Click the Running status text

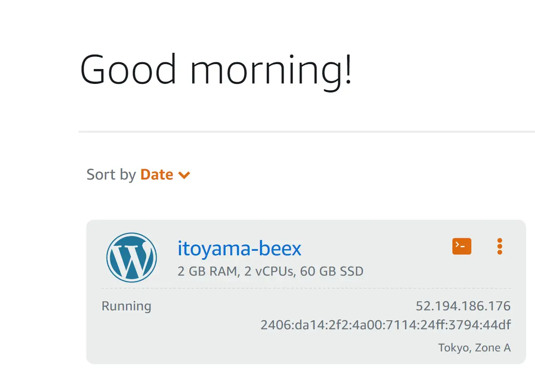click(126, 306)
